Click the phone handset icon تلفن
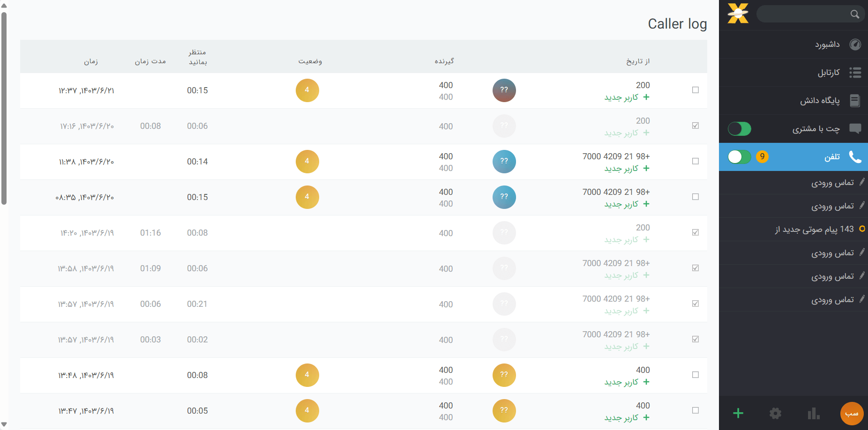This screenshot has width=868, height=430. 855,157
